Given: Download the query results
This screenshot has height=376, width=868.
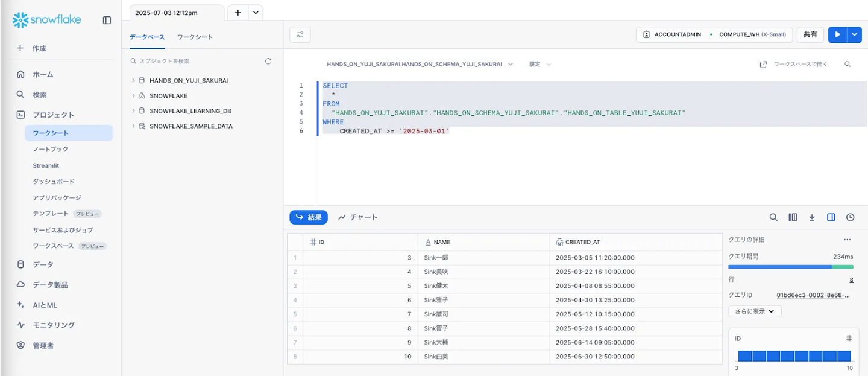Looking at the screenshot, I should pyautogui.click(x=812, y=217).
